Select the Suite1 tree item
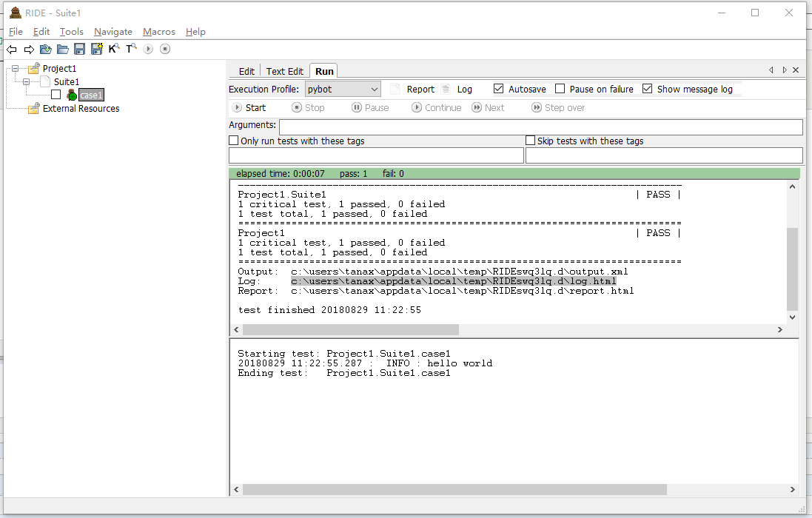This screenshot has width=812, height=518. [67, 81]
